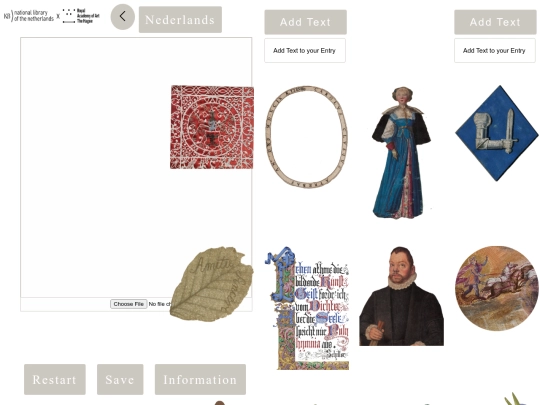
Task: Pick the illuminated German manuscript image
Action: point(307,308)
